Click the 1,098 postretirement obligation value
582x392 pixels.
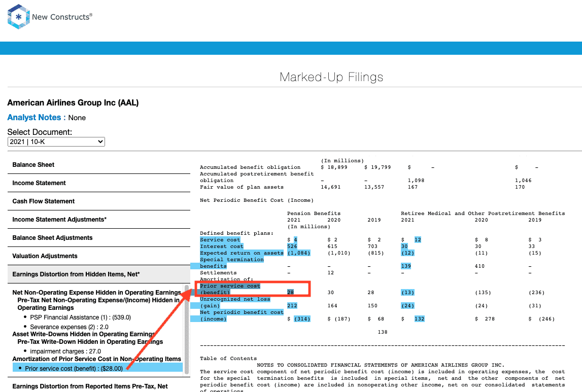coord(416,180)
